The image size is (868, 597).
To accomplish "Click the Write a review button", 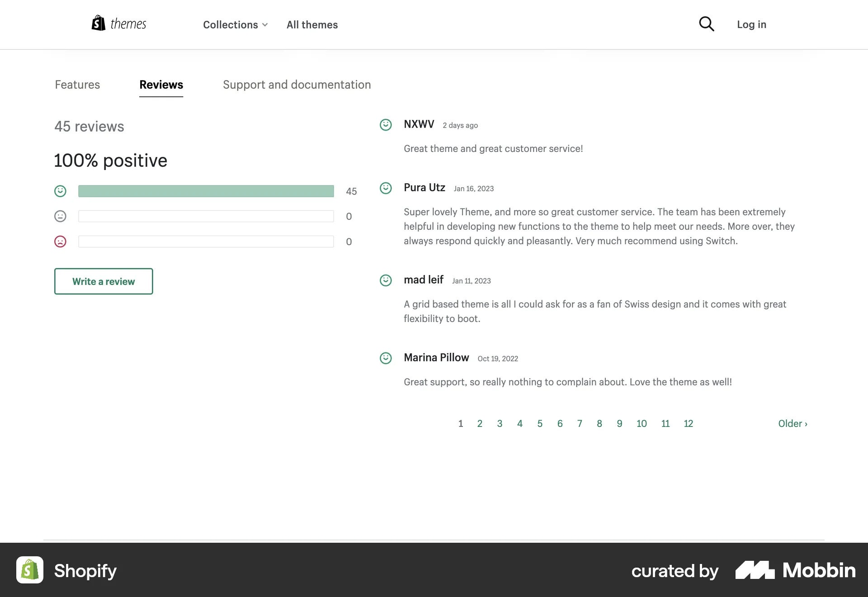I will pyautogui.click(x=103, y=281).
